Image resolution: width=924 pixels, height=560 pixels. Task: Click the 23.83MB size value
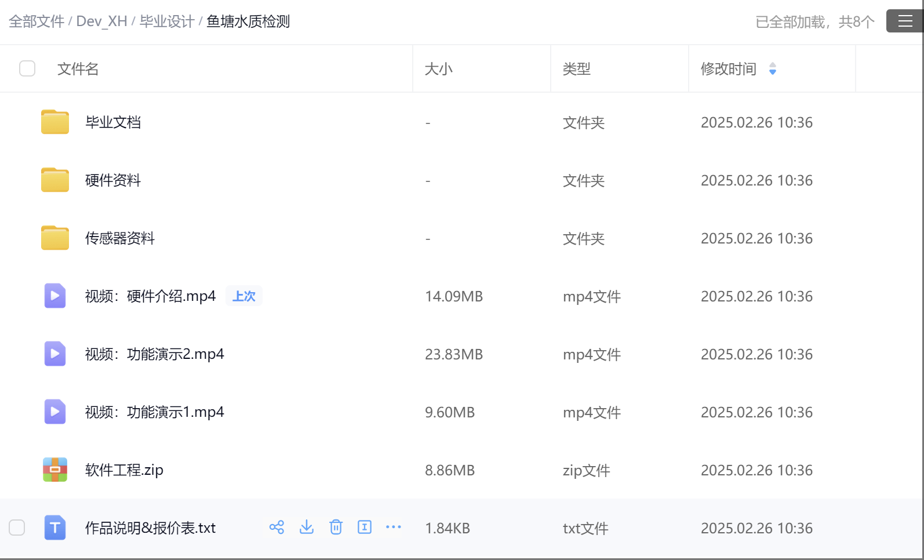pos(454,354)
